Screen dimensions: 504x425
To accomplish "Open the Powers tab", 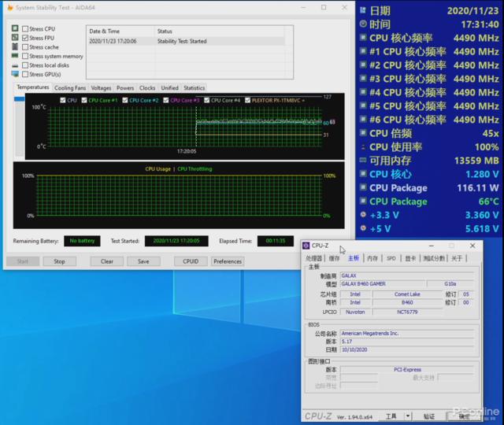I will (125, 88).
